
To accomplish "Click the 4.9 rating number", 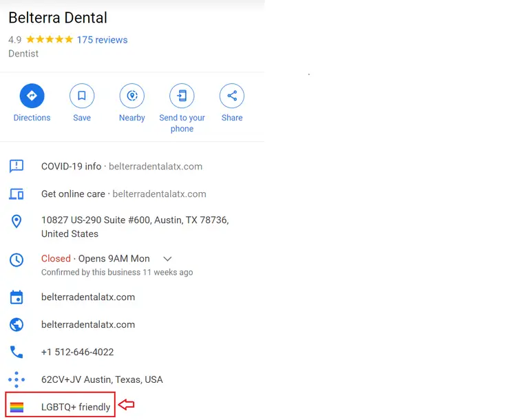I will (15, 40).
